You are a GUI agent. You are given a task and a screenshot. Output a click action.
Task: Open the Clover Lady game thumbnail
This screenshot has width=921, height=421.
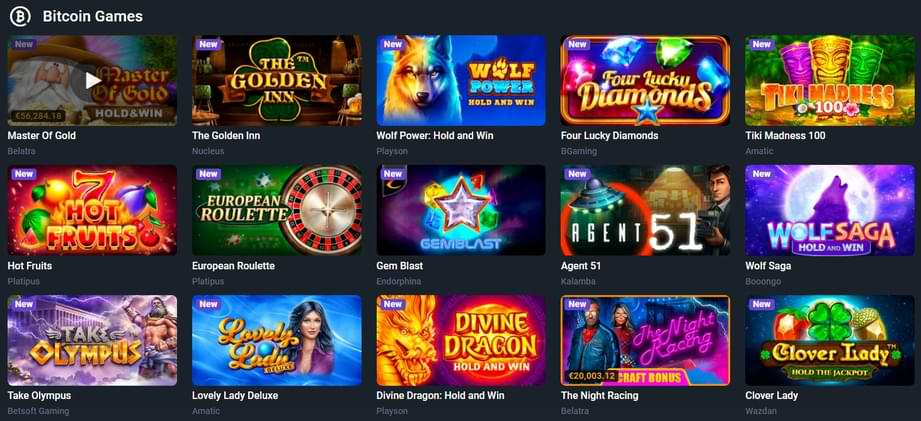coord(830,341)
